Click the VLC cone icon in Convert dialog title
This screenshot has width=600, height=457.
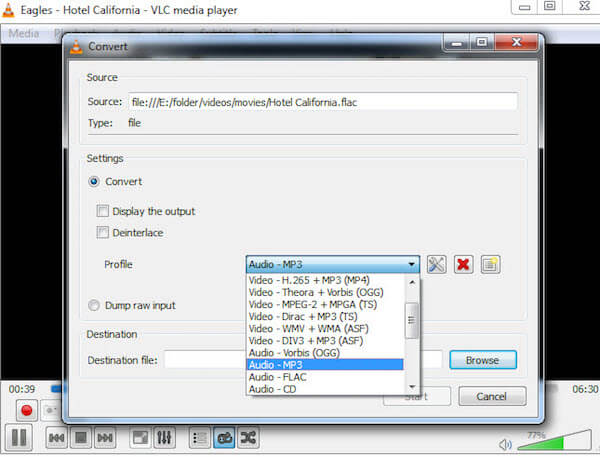[77, 47]
